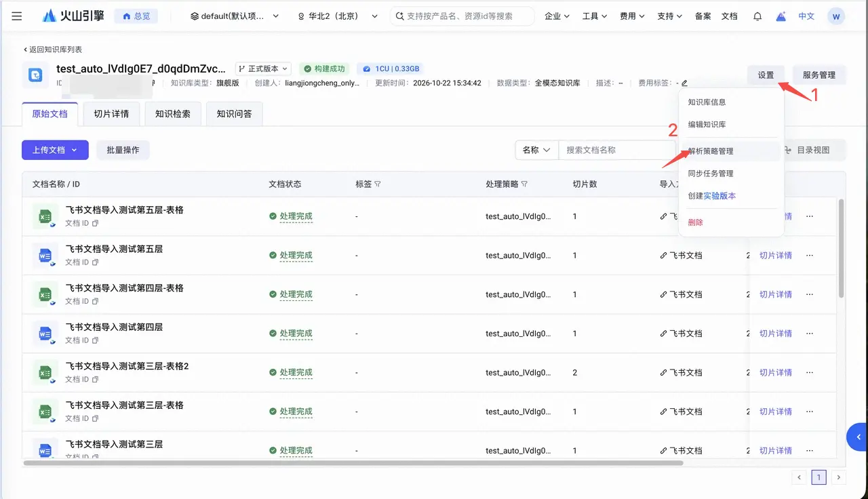The image size is (868, 499).
Task: Expand the 上传文档 dropdown button
Action: [55, 150]
